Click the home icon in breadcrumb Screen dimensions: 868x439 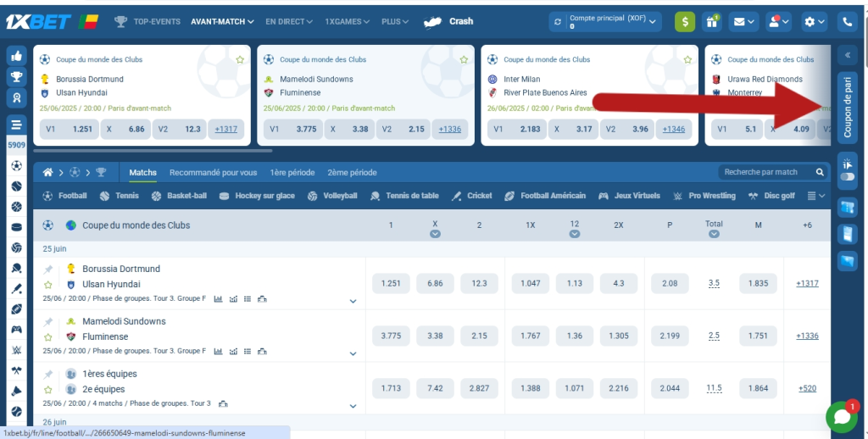pyautogui.click(x=47, y=172)
